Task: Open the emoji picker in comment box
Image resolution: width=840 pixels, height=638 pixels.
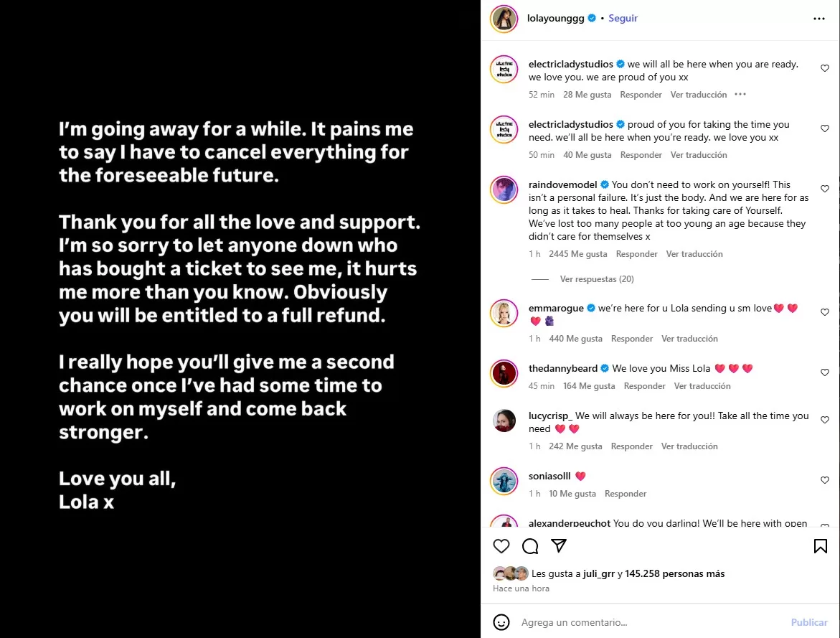Action: pyautogui.click(x=501, y=622)
